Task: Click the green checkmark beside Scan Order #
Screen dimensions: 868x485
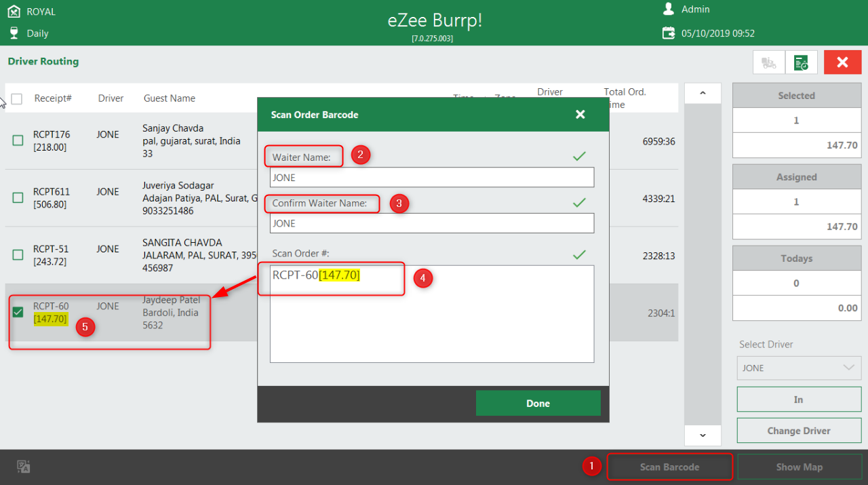Action: coord(579,254)
